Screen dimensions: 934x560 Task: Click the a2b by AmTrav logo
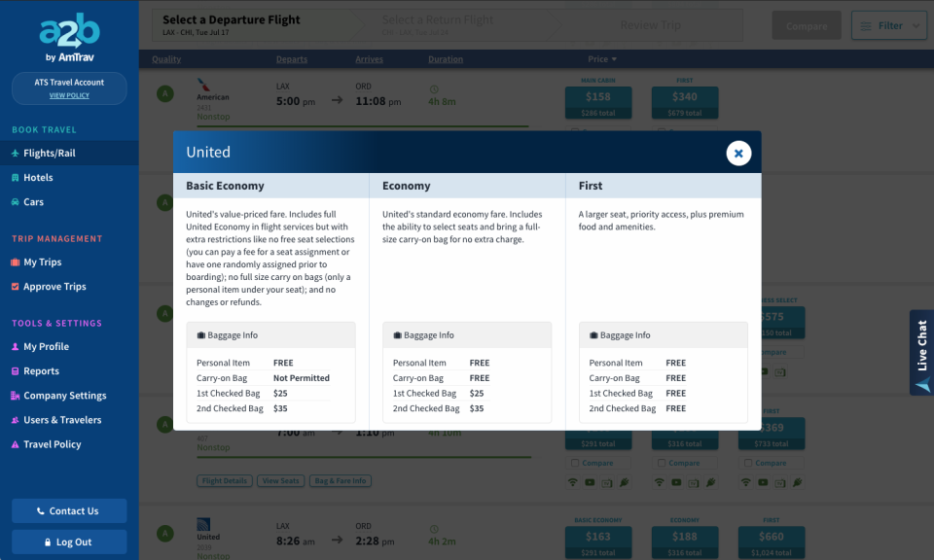coord(69,38)
